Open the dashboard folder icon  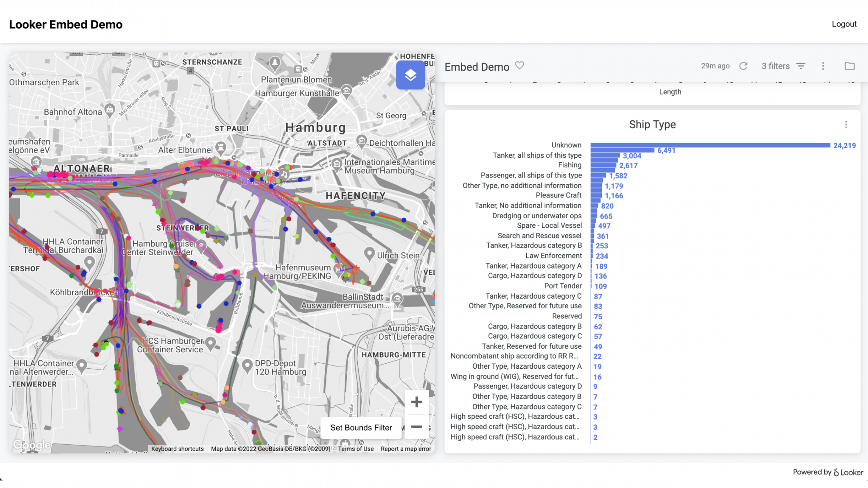(850, 66)
